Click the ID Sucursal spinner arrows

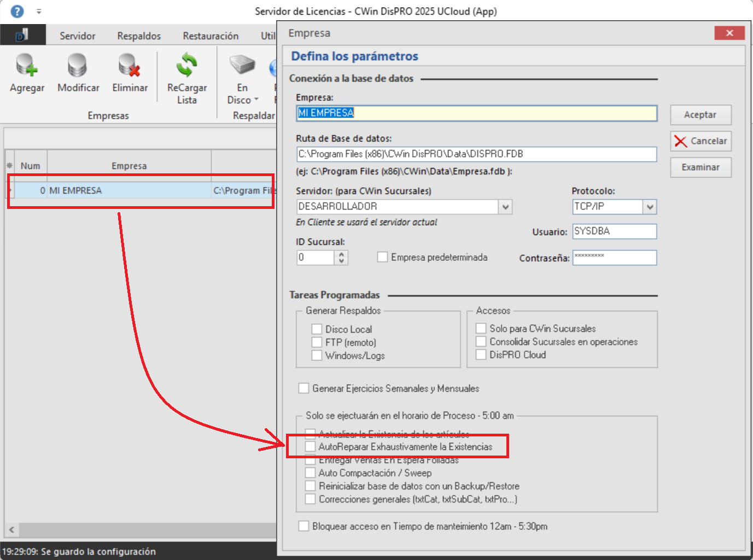(341, 258)
